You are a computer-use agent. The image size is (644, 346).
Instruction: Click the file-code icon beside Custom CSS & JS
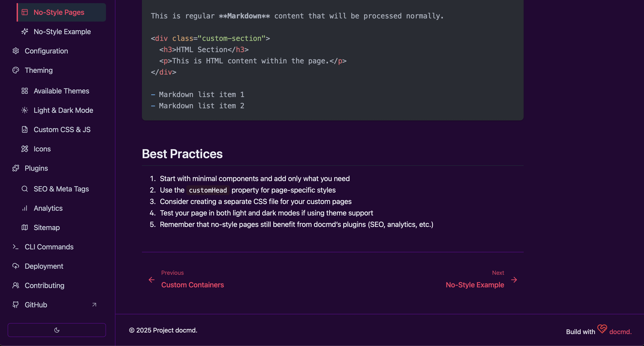25,129
